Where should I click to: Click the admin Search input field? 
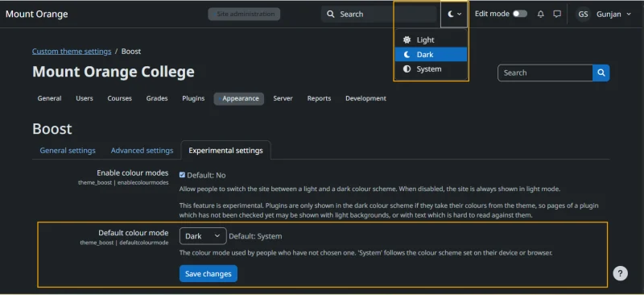545,73
